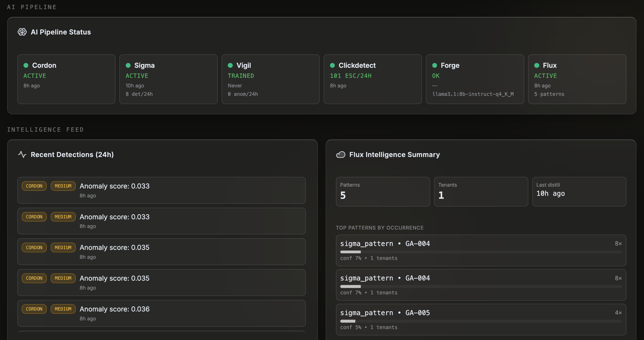The image size is (644, 340).
Task: Open the Flux pipeline card title
Action: (550, 65)
